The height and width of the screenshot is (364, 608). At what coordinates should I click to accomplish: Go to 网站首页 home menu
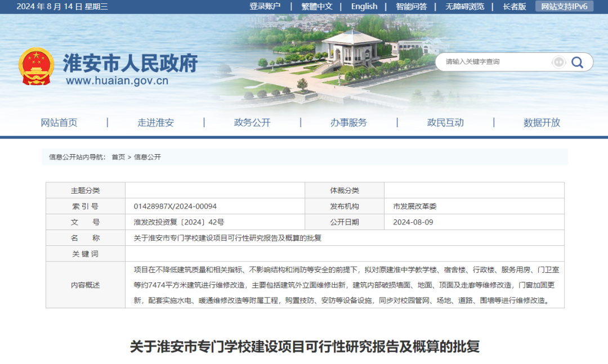click(59, 123)
